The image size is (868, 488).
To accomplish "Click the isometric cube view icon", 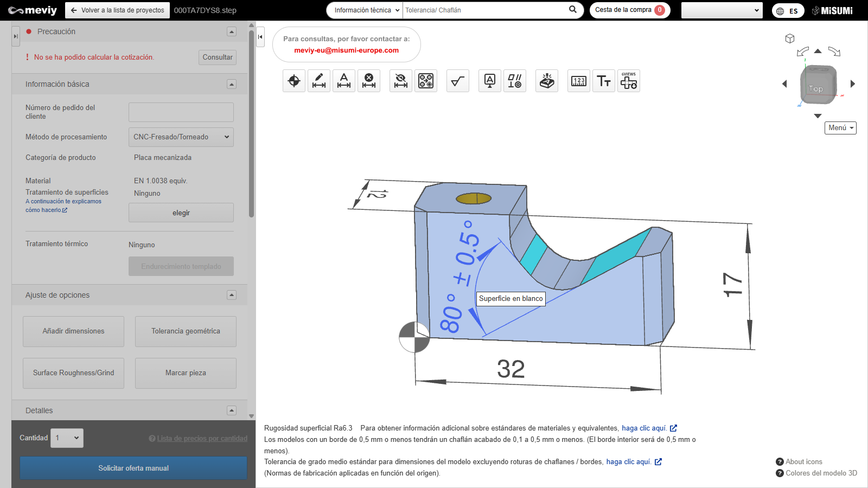I will 790,38.
